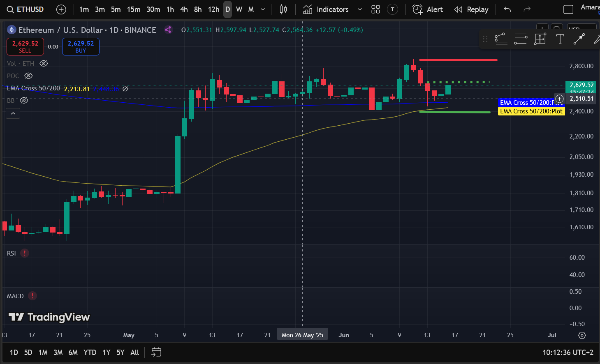The image size is (600, 364).
Task: Open the Indicators favorites dropdown arrow
Action: click(360, 9)
